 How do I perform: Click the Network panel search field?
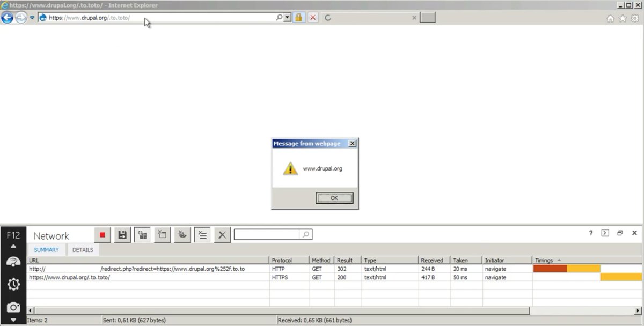(x=267, y=235)
